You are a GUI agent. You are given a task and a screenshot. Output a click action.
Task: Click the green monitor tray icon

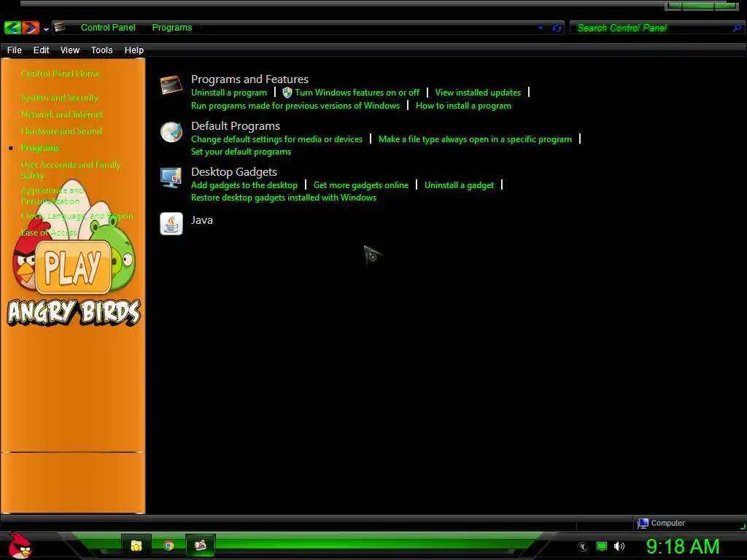(x=602, y=547)
